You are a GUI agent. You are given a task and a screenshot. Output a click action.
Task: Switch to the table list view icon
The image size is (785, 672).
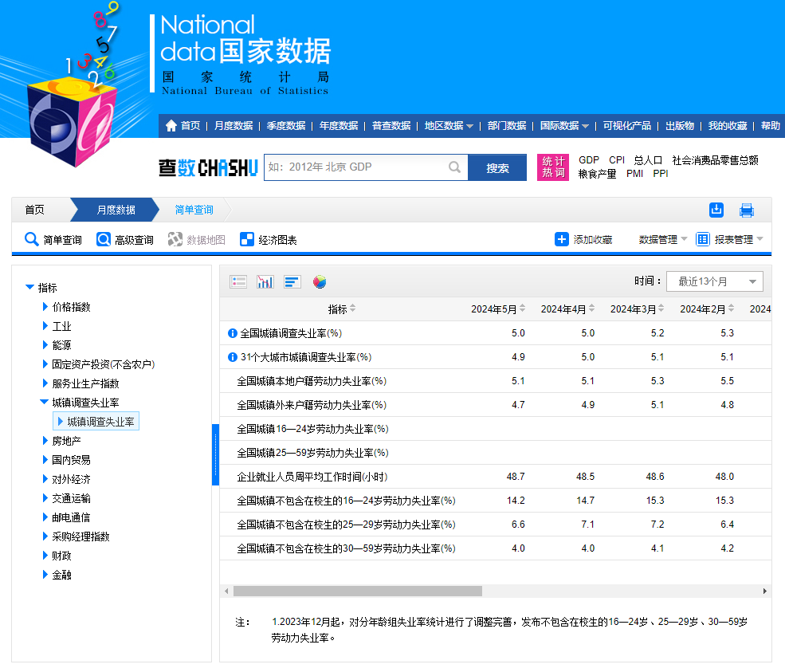pyautogui.click(x=238, y=281)
